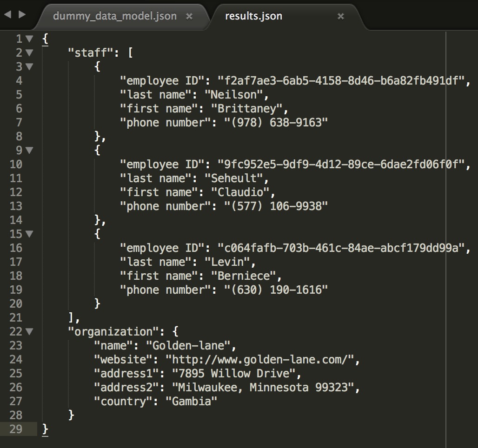The width and height of the screenshot is (478, 448).
Task: Fold the second staff object at line 9
Action: (x=29, y=150)
